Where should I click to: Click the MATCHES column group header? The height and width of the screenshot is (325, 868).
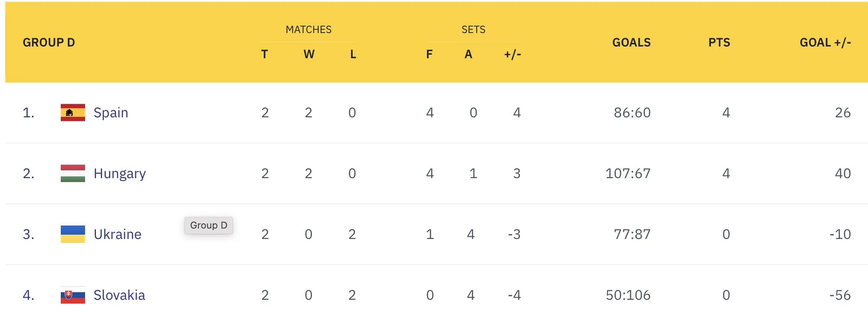click(x=308, y=30)
